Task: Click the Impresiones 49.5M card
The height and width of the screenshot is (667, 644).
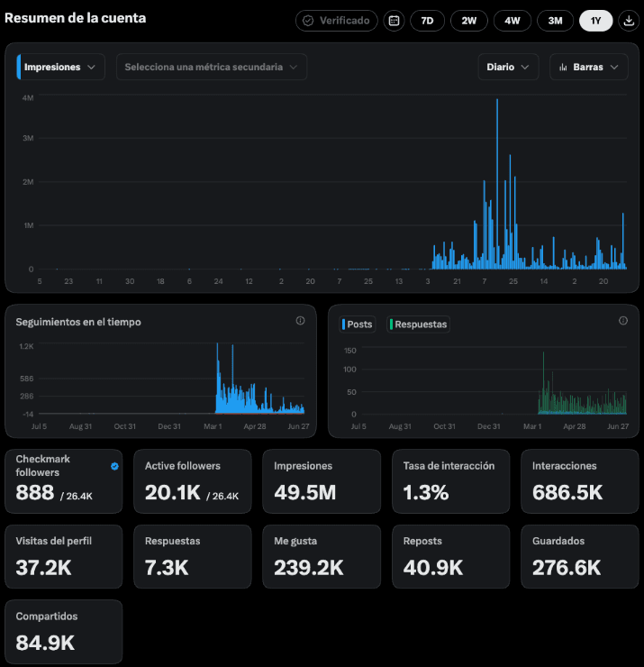Action: (322, 481)
